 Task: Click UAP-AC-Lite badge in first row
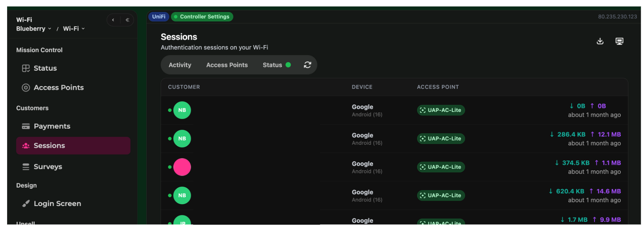(x=441, y=110)
